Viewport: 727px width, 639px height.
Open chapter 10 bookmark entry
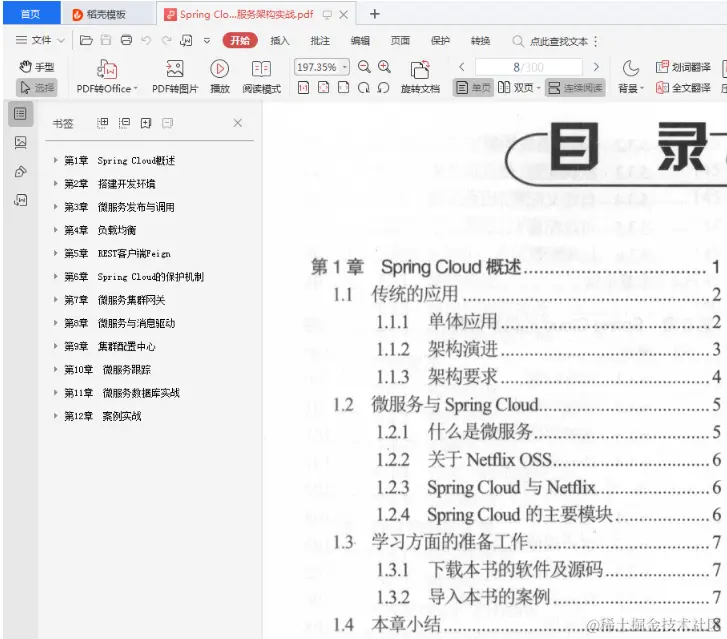click(107, 370)
